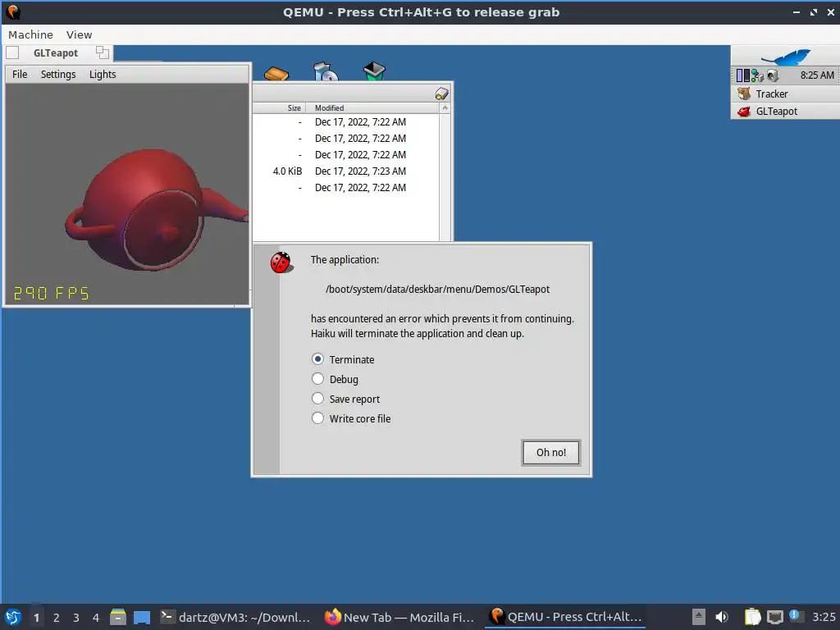Click the host update notifier tray icon
The height and width of the screenshot is (630, 840).
[x=795, y=616]
